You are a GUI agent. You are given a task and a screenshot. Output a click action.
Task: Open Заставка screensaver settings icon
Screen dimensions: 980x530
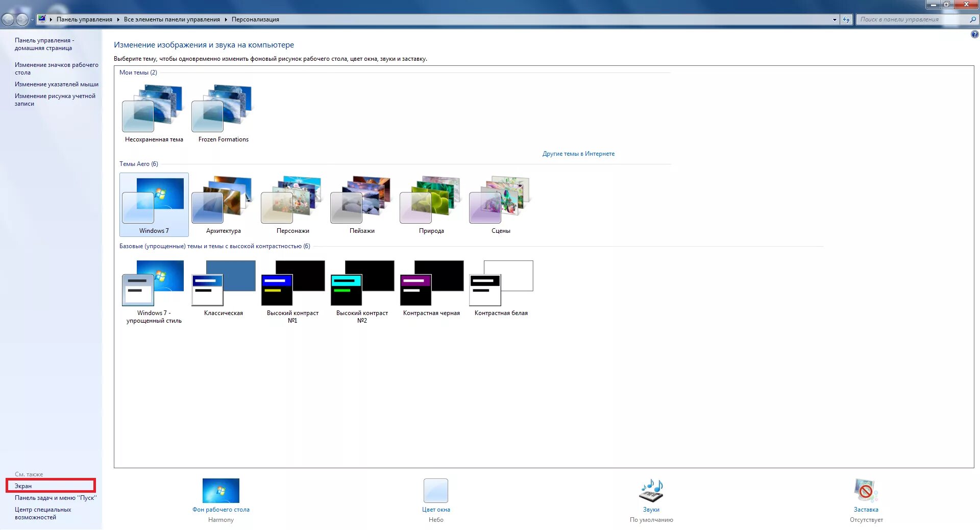[x=866, y=491]
